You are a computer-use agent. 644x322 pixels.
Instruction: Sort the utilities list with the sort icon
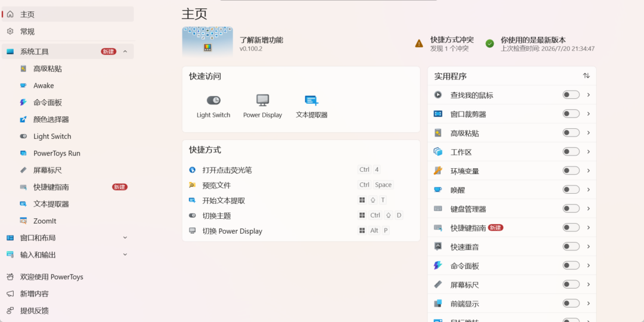[586, 76]
